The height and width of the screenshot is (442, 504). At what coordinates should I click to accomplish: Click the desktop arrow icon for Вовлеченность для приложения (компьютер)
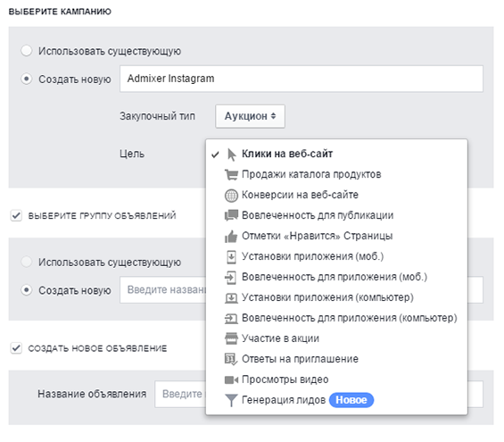pos(231,319)
